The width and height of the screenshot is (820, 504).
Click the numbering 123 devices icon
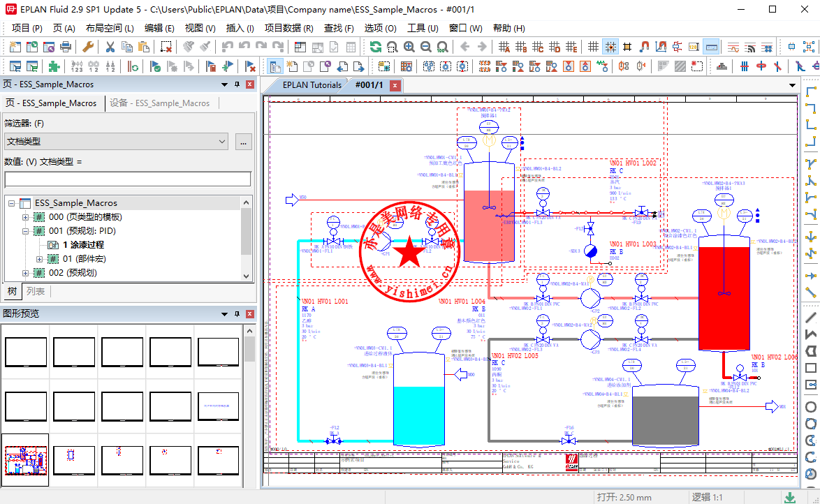[x=77, y=66]
